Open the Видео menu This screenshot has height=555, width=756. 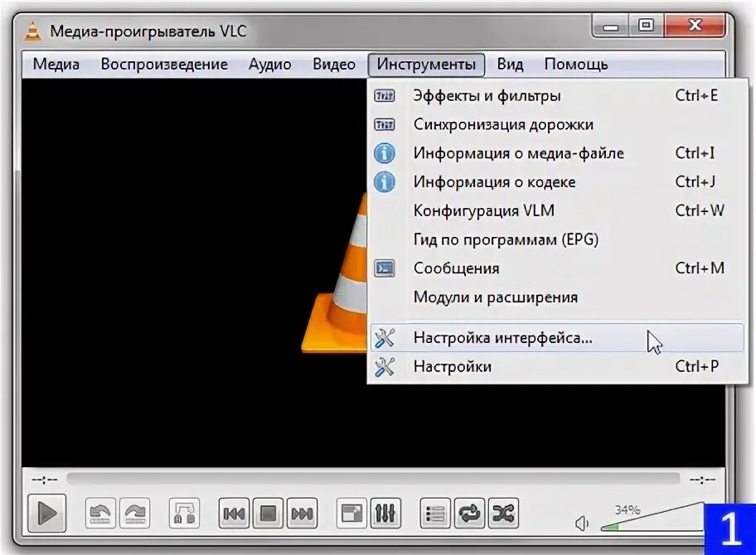click(333, 64)
